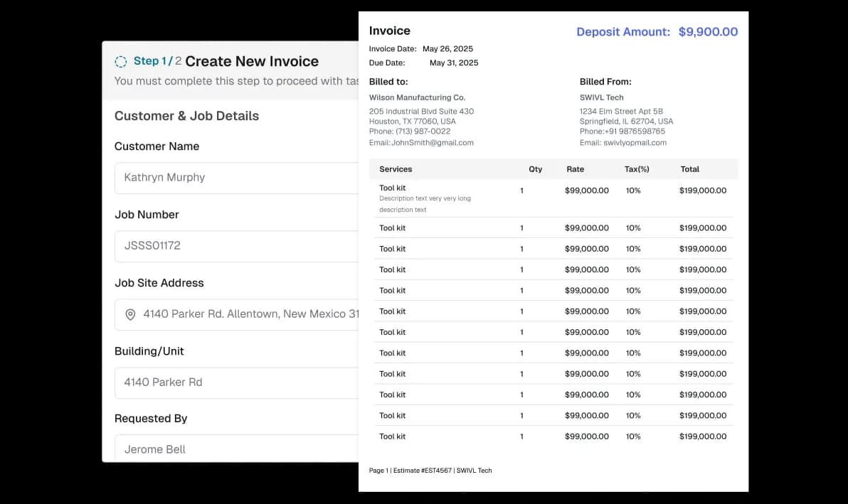Click the Billed to name Wilson Manufacturing Co.

click(417, 97)
